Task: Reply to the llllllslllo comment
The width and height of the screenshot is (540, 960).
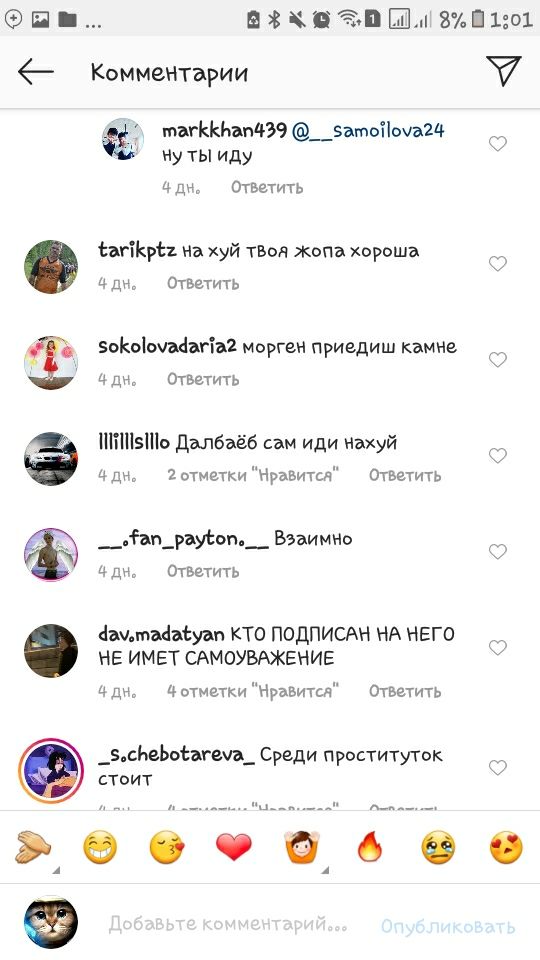Action: (405, 475)
